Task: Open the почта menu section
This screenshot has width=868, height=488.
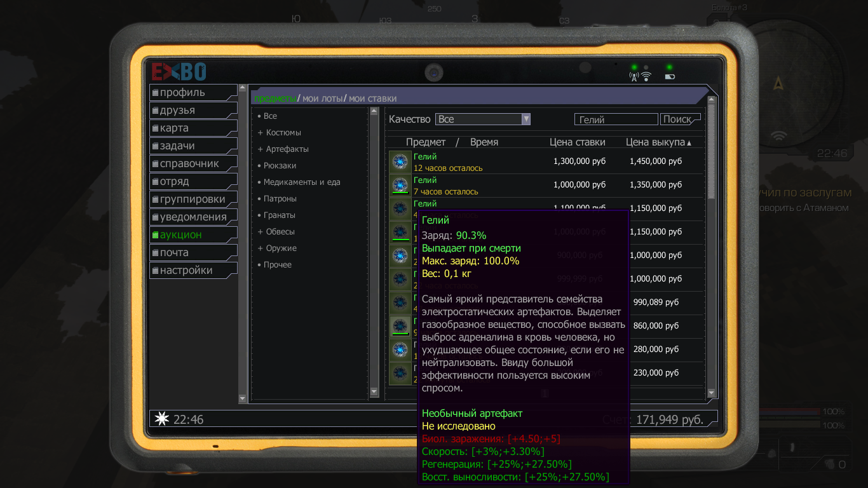Action: [x=193, y=252]
